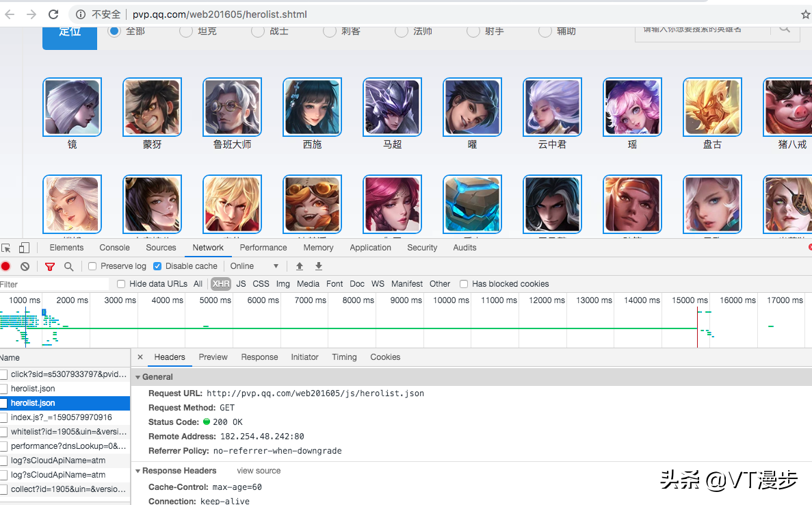The height and width of the screenshot is (505, 812).
Task: Select the performance?dnsLookup request row
Action: pyautogui.click(x=65, y=446)
